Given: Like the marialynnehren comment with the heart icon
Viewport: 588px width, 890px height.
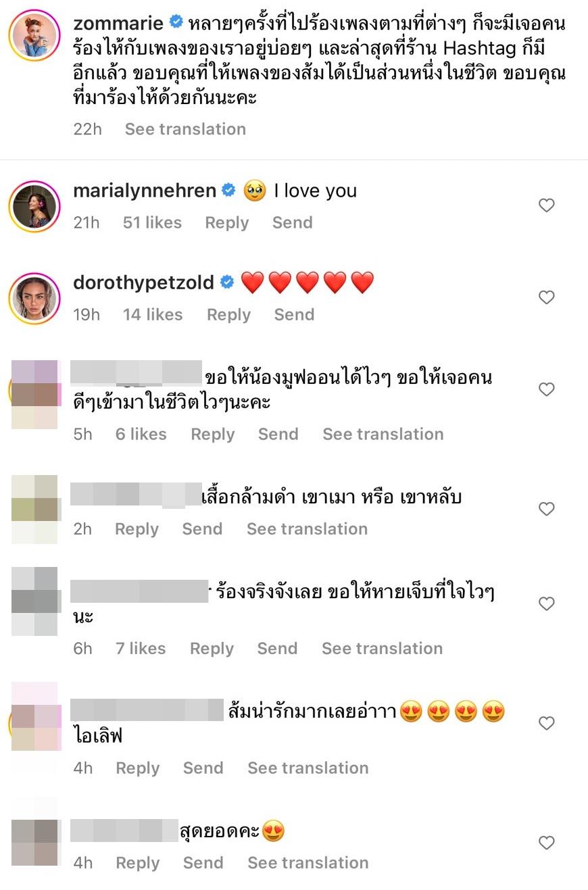Looking at the screenshot, I should (x=546, y=205).
